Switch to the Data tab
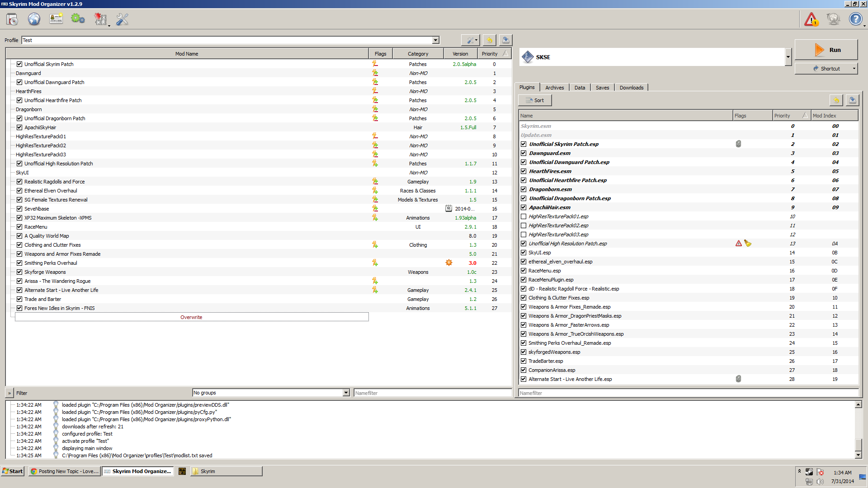Viewport: 868px width, 488px height. click(x=580, y=88)
